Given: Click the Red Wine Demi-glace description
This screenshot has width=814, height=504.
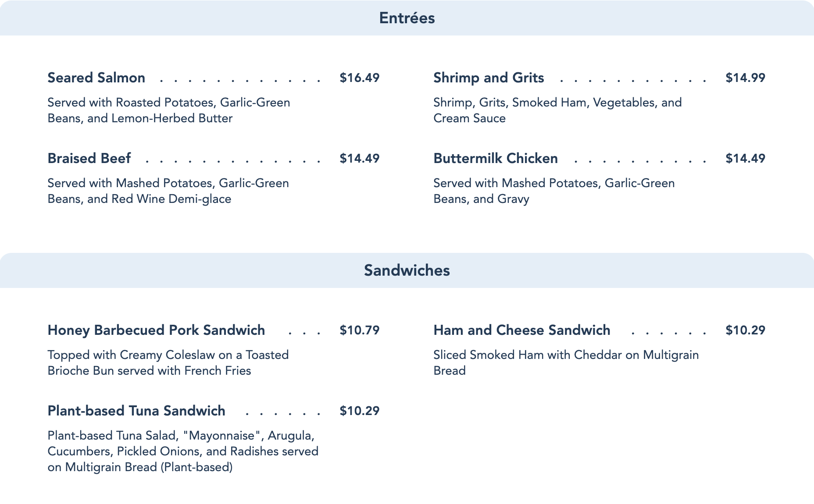Looking at the screenshot, I should [x=168, y=191].
